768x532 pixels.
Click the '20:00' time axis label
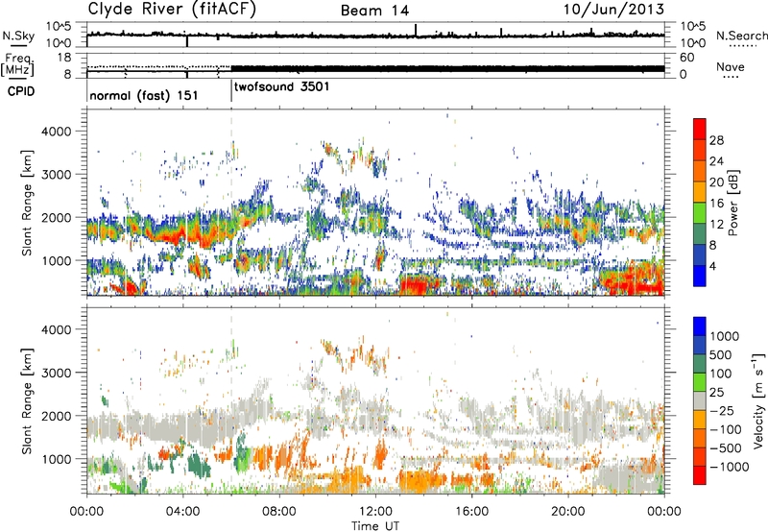(x=567, y=512)
